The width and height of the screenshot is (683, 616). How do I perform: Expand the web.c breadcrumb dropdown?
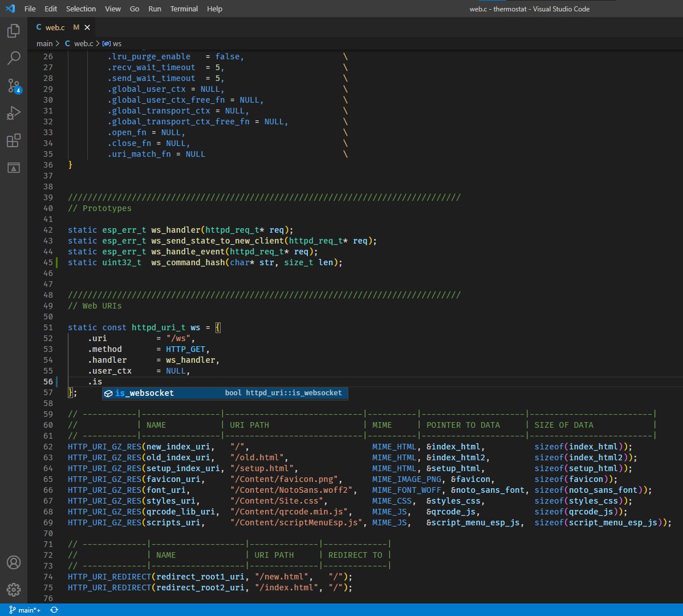83,43
